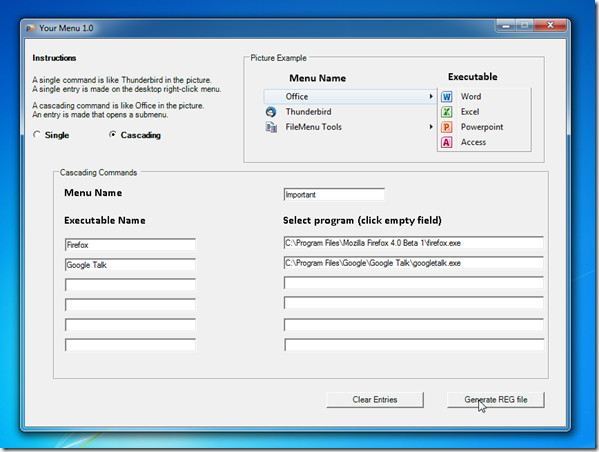Screen dimensions: 599x452
Task: Click the Menu Name field containing Important
Action: click(334, 194)
